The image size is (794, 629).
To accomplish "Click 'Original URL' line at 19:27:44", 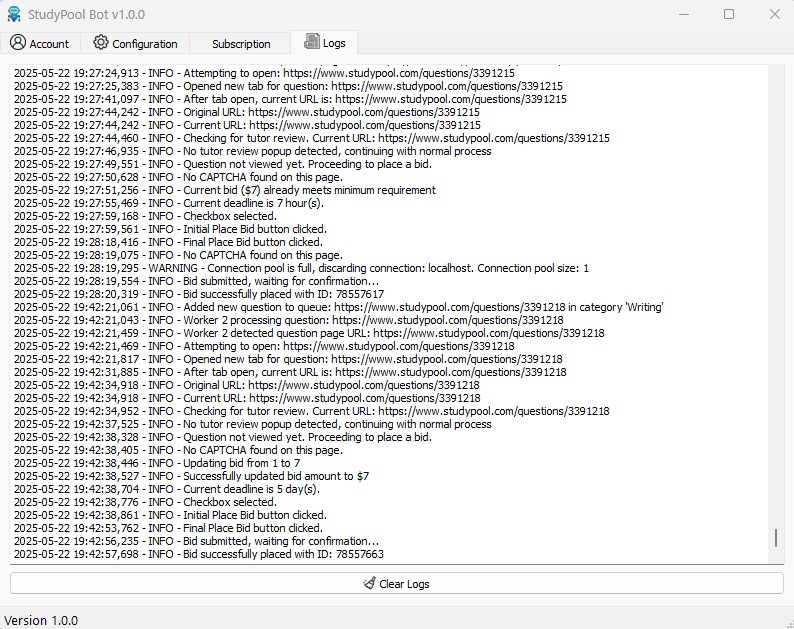I will click(247, 112).
